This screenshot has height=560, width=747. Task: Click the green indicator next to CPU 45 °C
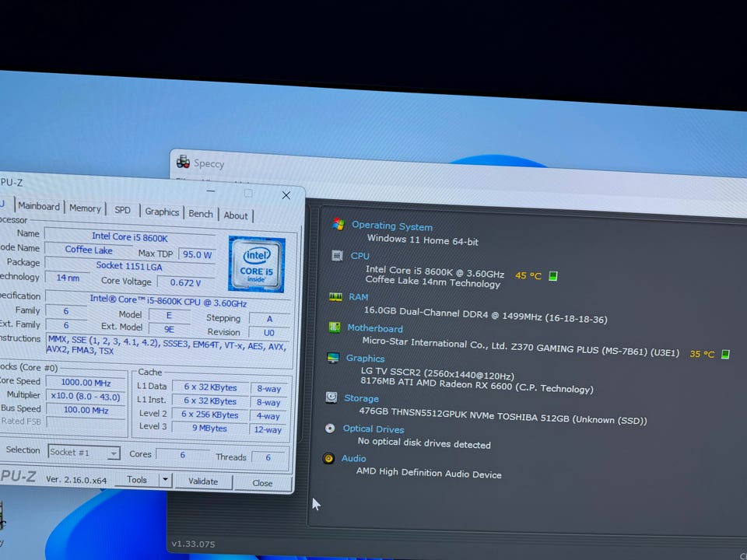pos(553,276)
